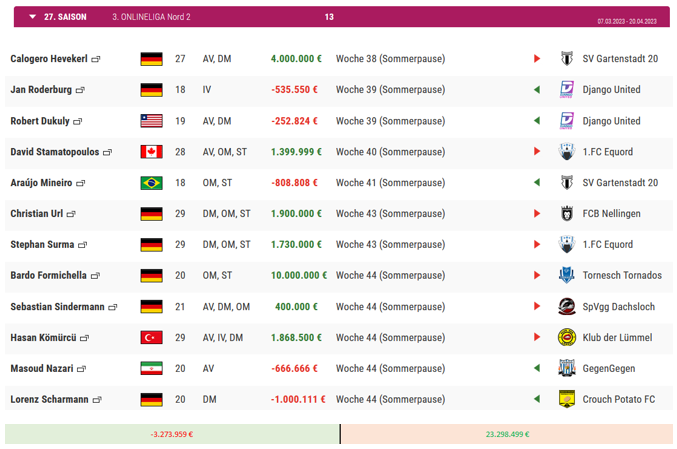This screenshot has width=677, height=449.
Task: Open player Calogero Hevekerl
Action: pos(49,59)
